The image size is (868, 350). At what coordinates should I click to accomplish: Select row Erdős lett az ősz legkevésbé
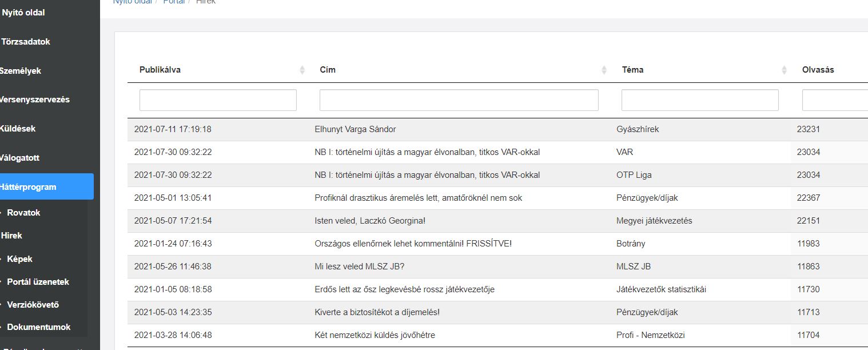[497, 289]
